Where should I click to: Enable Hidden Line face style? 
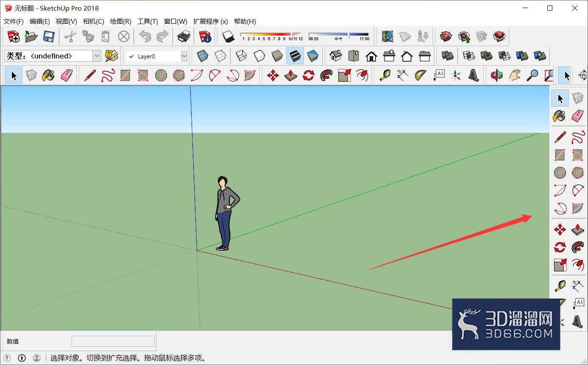pyautogui.click(x=259, y=56)
